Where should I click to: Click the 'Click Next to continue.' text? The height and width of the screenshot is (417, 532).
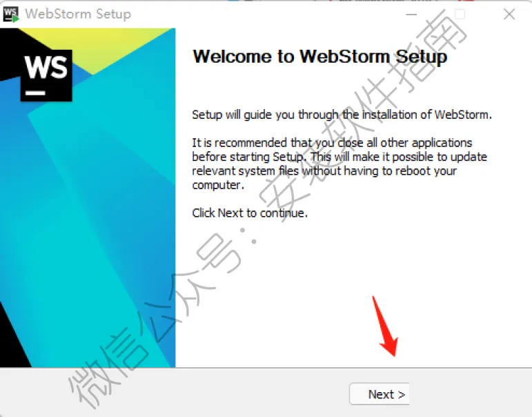250,213
